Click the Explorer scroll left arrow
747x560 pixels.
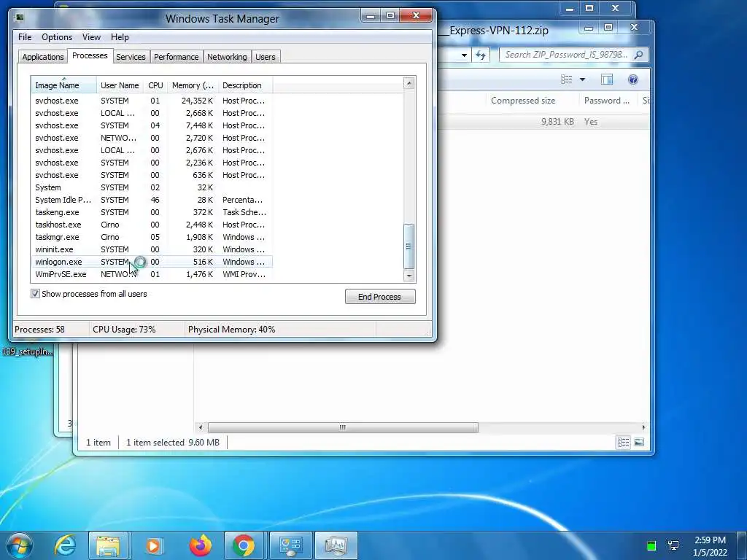pos(200,427)
